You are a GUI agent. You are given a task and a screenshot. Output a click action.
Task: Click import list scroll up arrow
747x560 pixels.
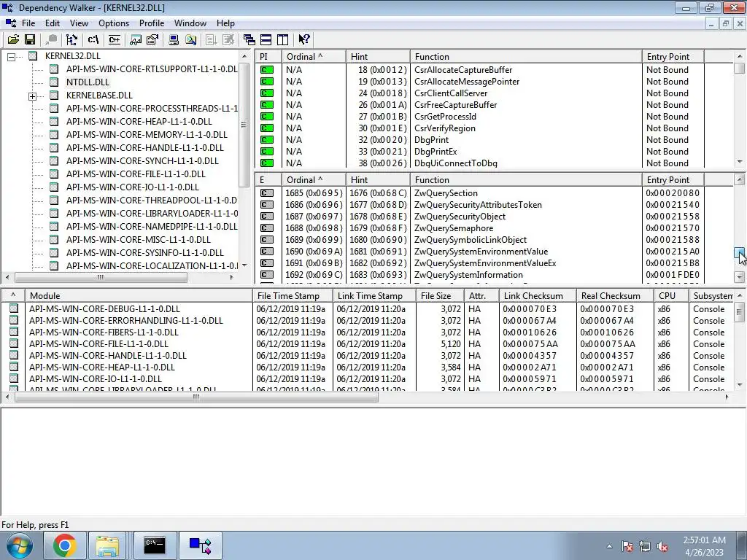coord(740,56)
